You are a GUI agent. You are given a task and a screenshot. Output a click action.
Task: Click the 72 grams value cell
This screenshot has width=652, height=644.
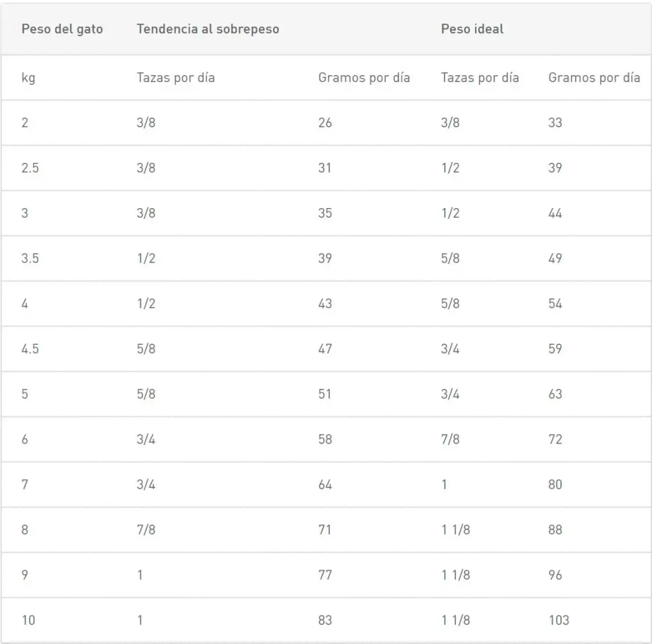[555, 439]
